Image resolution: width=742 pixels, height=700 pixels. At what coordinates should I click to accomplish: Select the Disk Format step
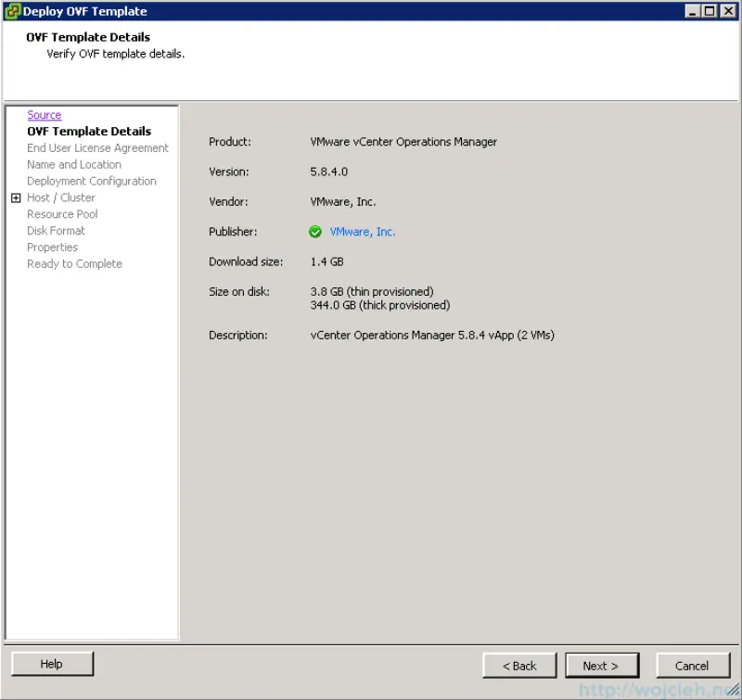coord(56,231)
